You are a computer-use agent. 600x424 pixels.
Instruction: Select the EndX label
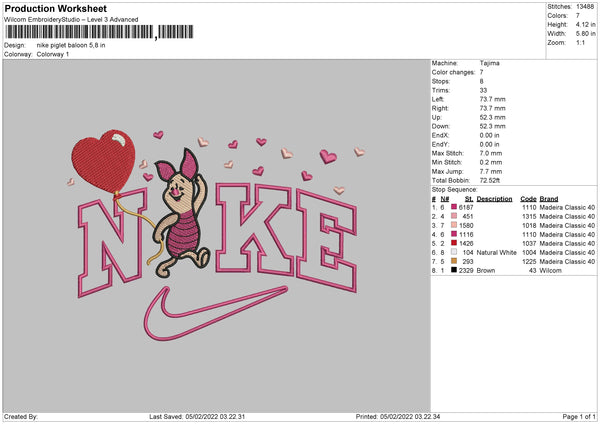tap(440, 135)
